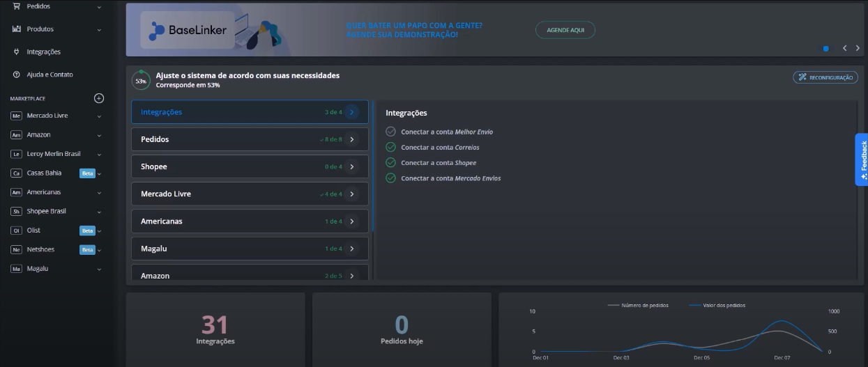Click the AGENDE AQUI button

pos(565,30)
